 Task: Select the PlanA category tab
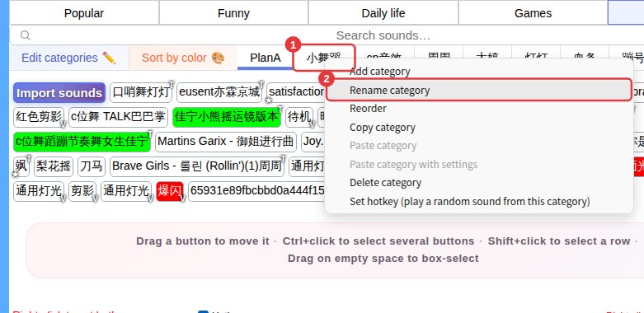point(266,58)
